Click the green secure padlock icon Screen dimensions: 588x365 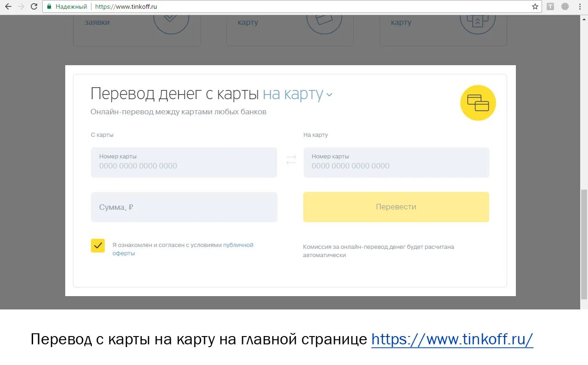tap(49, 6)
